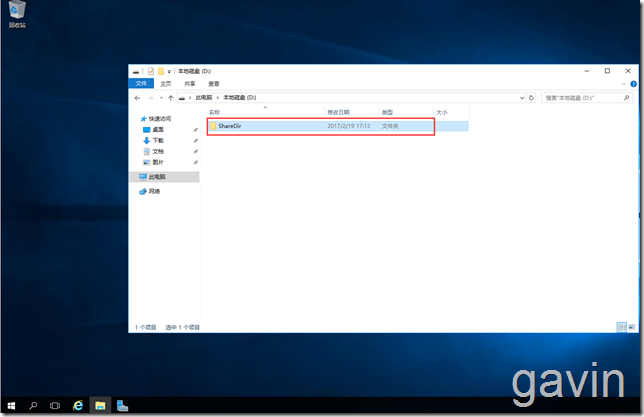Screen dimensions: 644x417
Task: Click the 2017/2/19 17:13 modified date cell
Action: click(349, 126)
